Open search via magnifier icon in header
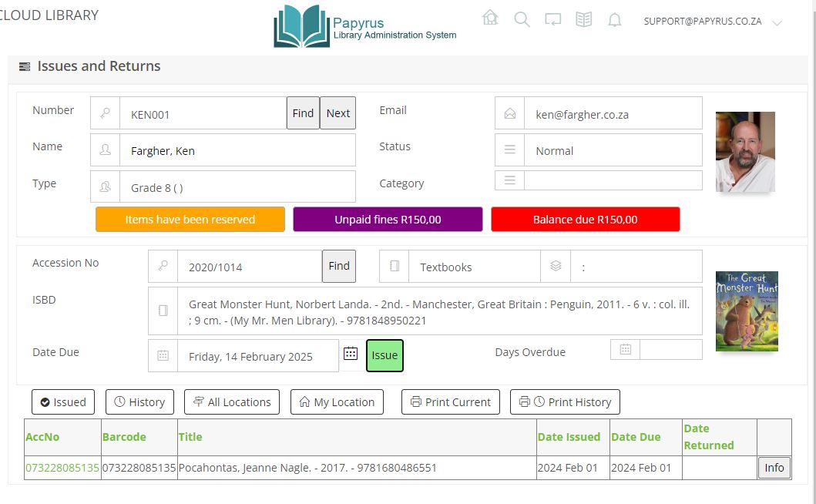Image resolution: width=816 pixels, height=504 pixels. point(522,20)
